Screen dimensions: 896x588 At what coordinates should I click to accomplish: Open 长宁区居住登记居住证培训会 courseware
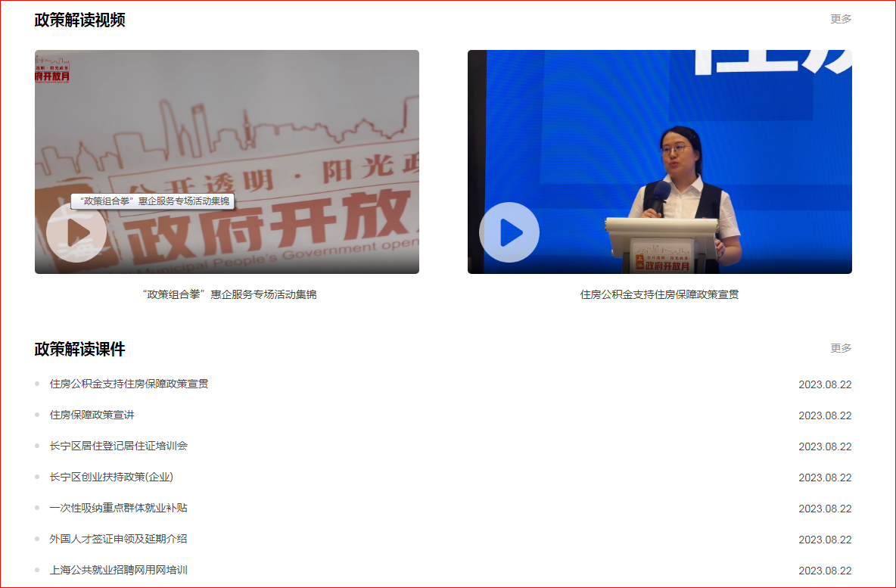tap(119, 446)
